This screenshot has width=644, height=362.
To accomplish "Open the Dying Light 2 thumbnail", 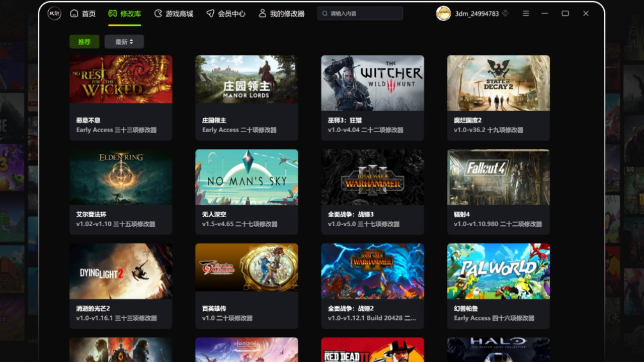I will pyautogui.click(x=121, y=271).
